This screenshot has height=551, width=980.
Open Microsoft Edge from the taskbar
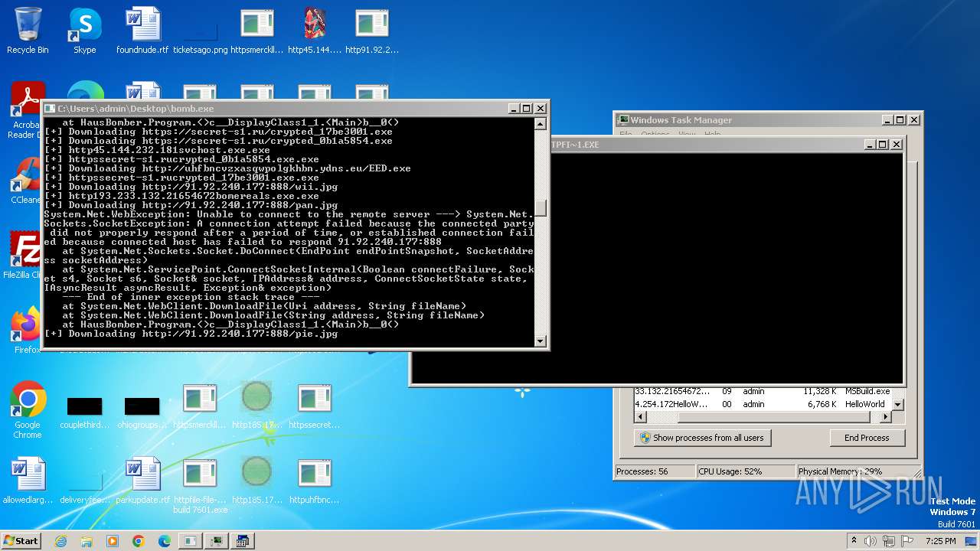pos(165,541)
